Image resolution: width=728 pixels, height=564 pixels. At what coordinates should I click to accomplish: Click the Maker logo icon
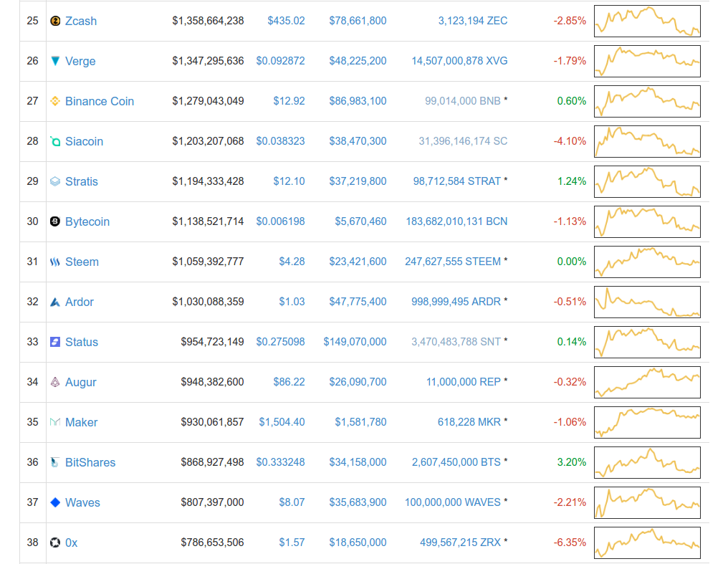click(55, 422)
